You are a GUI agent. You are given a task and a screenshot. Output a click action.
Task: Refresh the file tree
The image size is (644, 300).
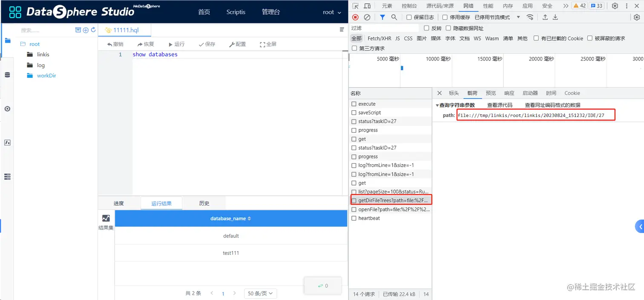point(93,30)
